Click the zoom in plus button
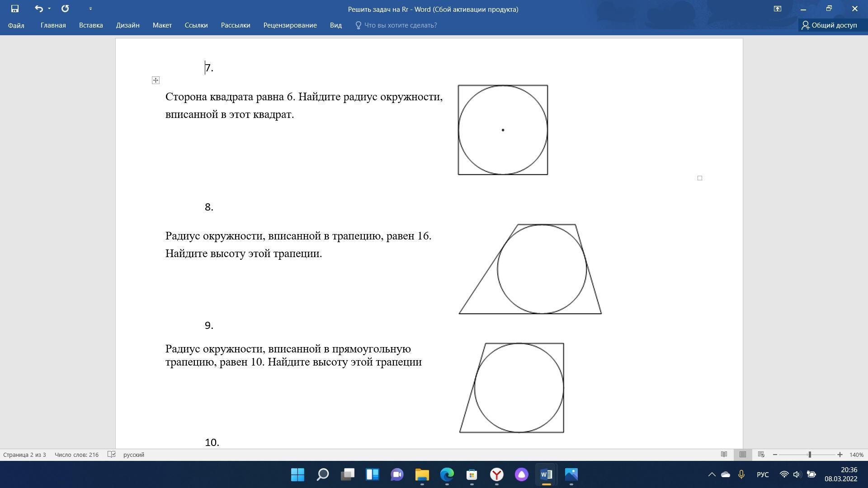The width and height of the screenshot is (868, 488). pyautogui.click(x=840, y=455)
